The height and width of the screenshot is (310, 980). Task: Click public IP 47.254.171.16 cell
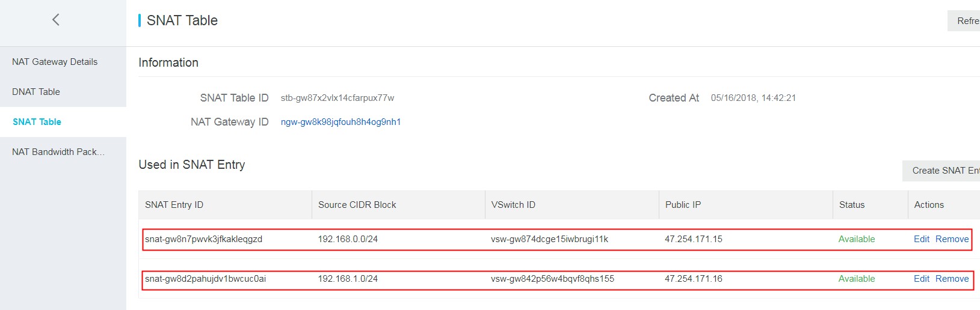tap(694, 279)
